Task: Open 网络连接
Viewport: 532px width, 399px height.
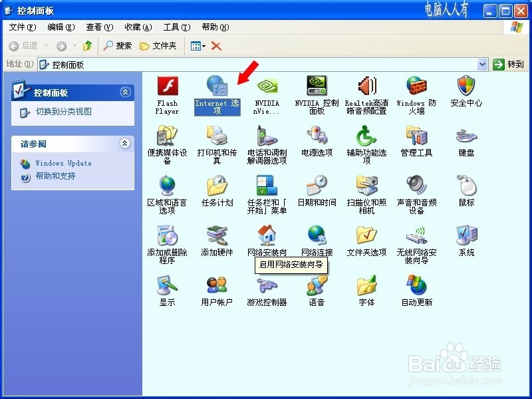Action: click(x=317, y=239)
